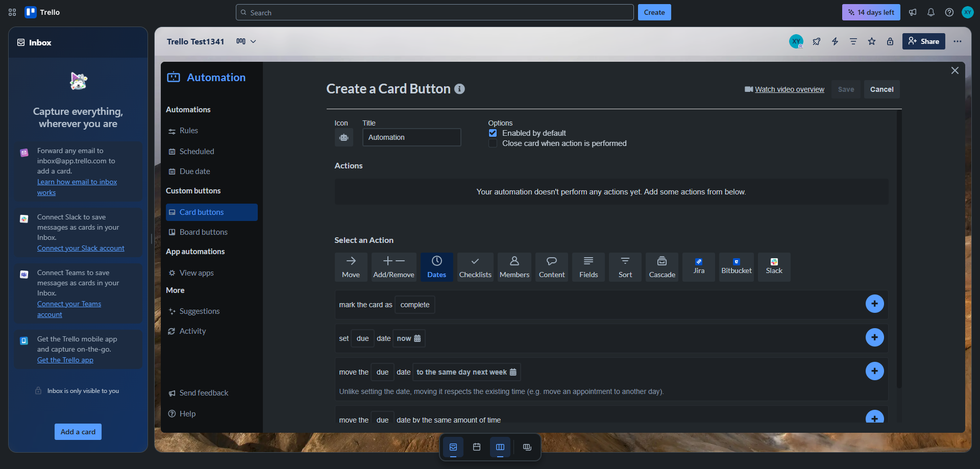
Task: Open 'to the same day next week' picker
Action: [x=467, y=372]
